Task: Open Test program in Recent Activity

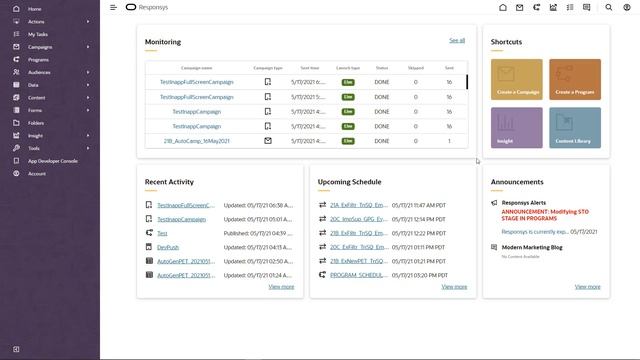Action: 162,233
